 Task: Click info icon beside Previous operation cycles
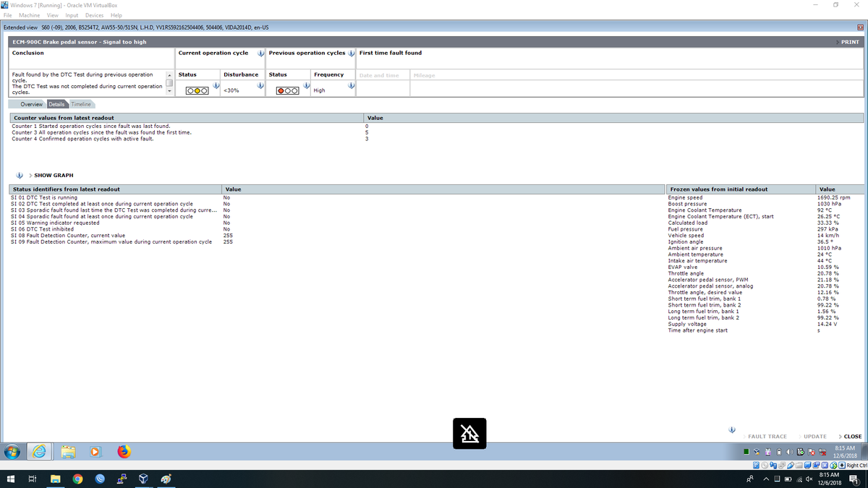pyautogui.click(x=351, y=53)
